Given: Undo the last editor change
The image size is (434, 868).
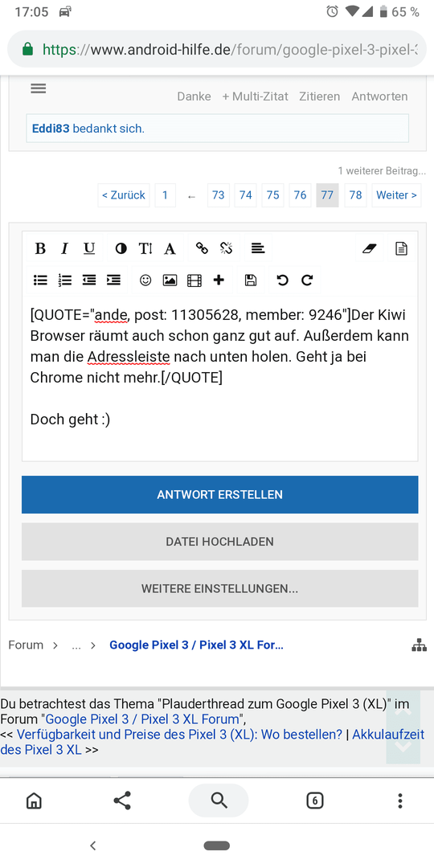Looking at the screenshot, I should tap(282, 280).
